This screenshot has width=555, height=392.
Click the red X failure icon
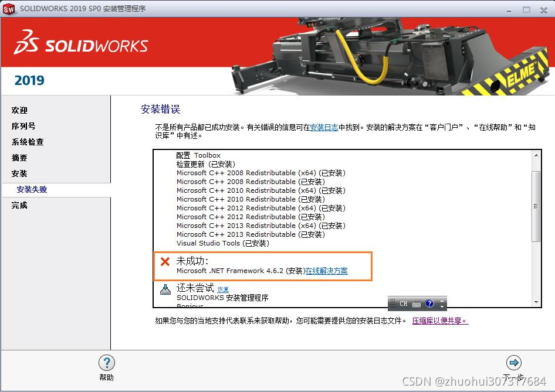coord(165,261)
